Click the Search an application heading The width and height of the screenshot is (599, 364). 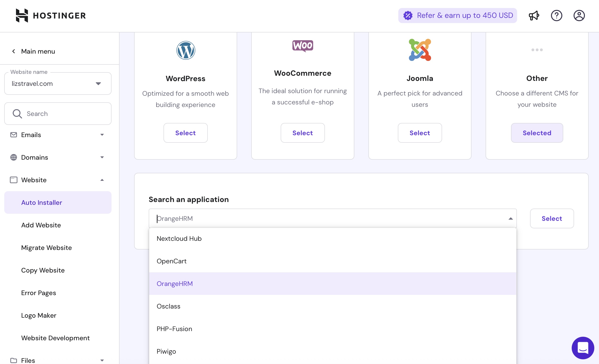click(x=189, y=199)
